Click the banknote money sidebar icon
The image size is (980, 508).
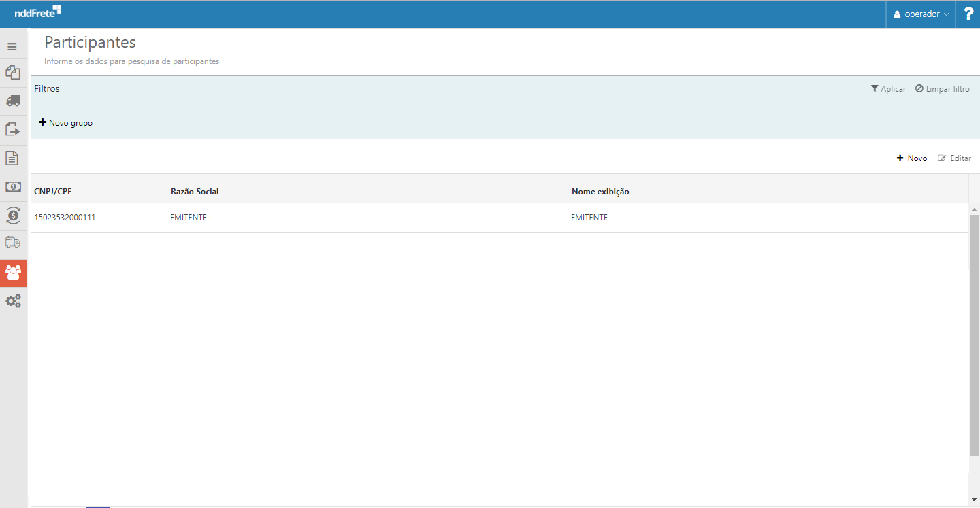click(12, 186)
